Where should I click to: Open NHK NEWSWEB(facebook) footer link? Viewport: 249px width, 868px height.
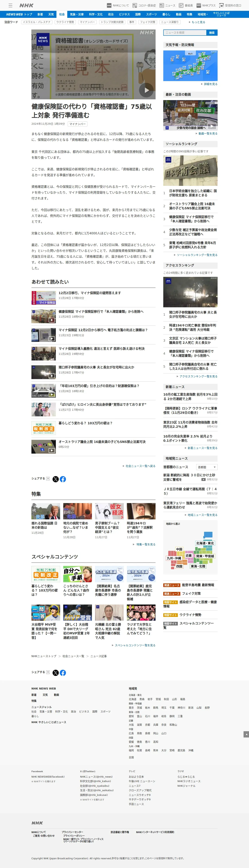pyautogui.click(x=48, y=777)
